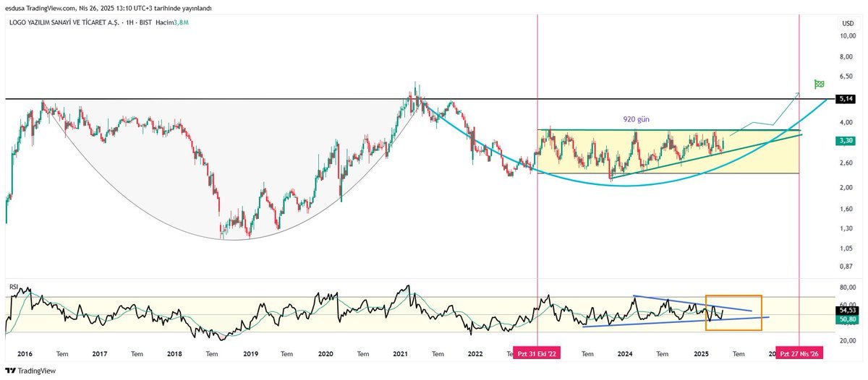Select the 2016 time axis label
868x380 pixels.
point(25,354)
